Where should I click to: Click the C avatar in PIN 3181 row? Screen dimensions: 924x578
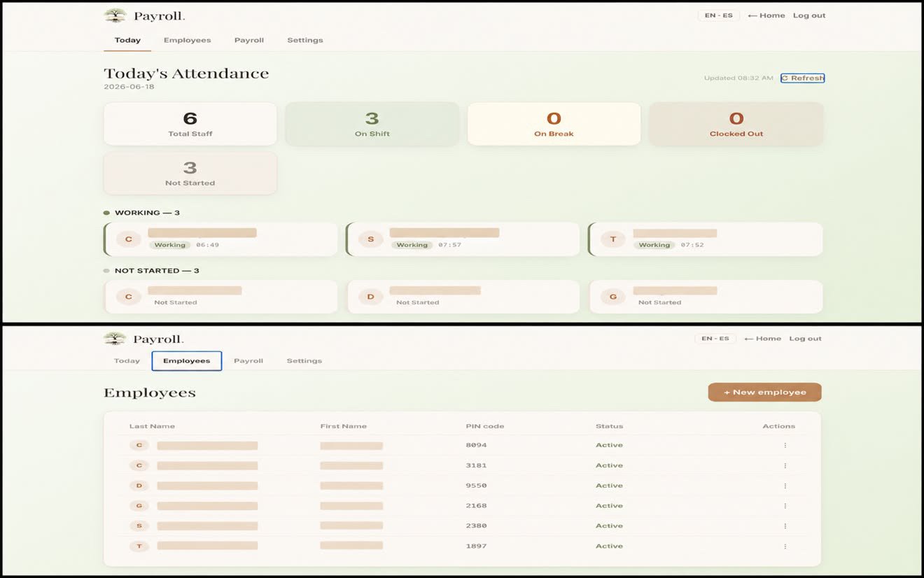pos(139,465)
